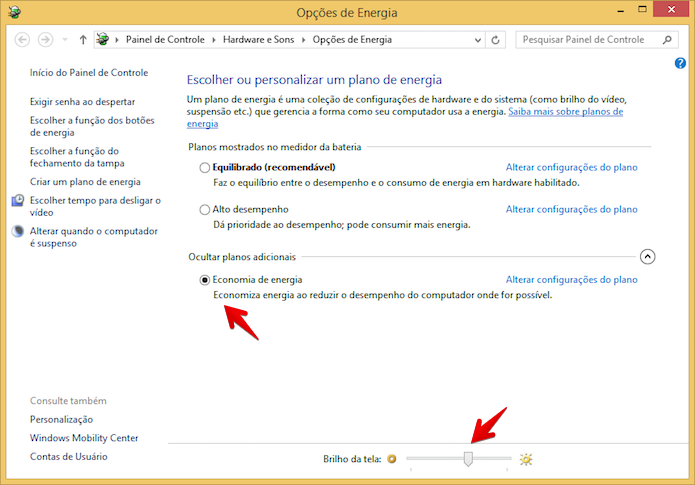The image size is (695, 485).
Task: Alterar configurações do plano for Alto desempenho
Action: click(572, 209)
